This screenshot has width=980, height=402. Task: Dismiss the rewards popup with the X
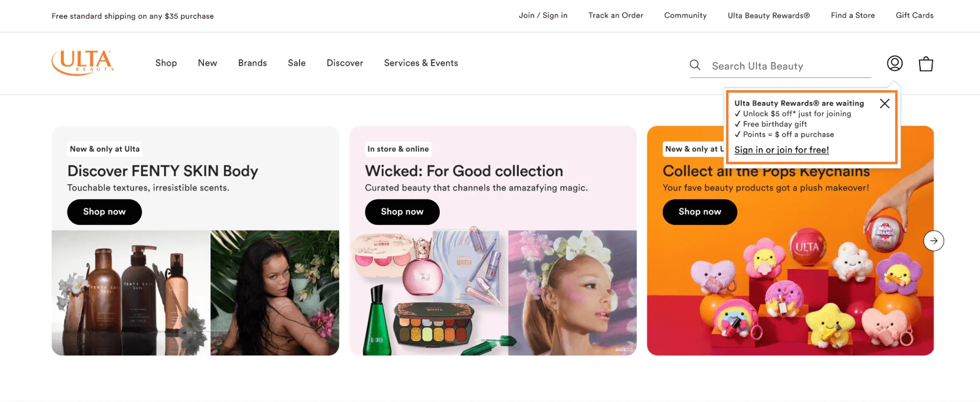point(884,103)
